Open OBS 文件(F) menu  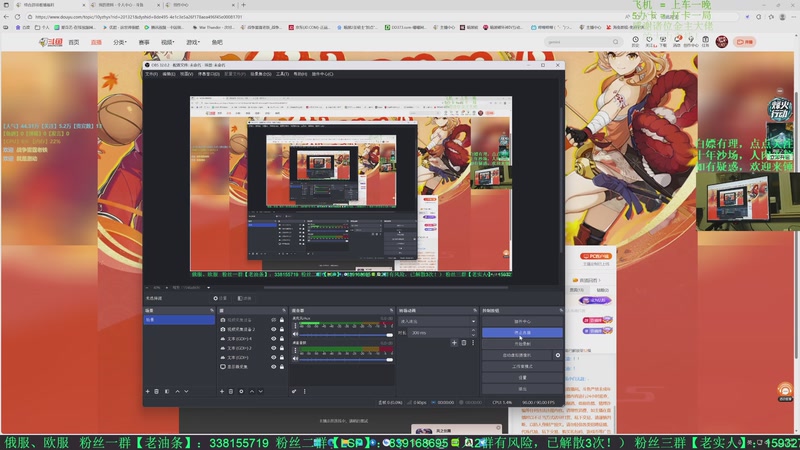pos(152,74)
